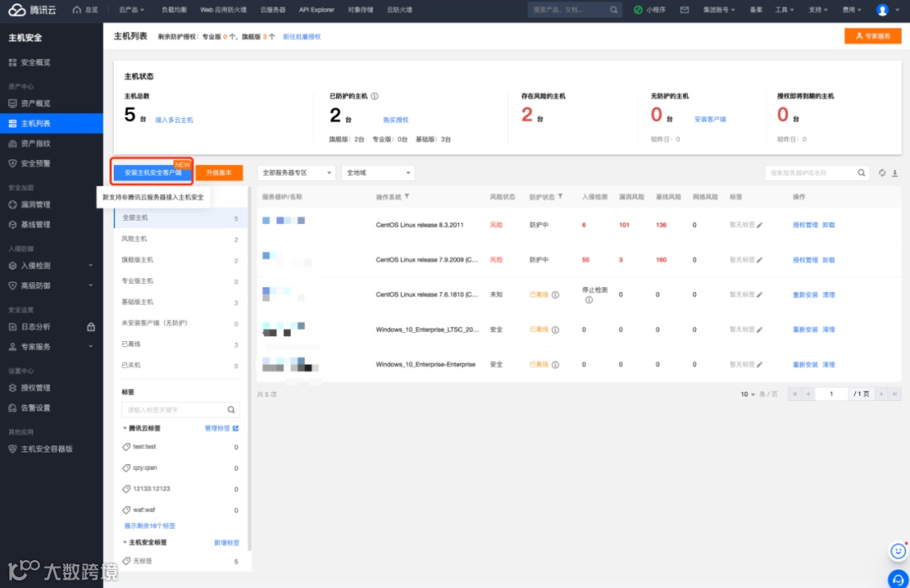Image resolution: width=910 pixels, height=588 pixels.
Task: Click 重新安装 in CentOS 7.6.1810 row
Action: click(x=805, y=295)
